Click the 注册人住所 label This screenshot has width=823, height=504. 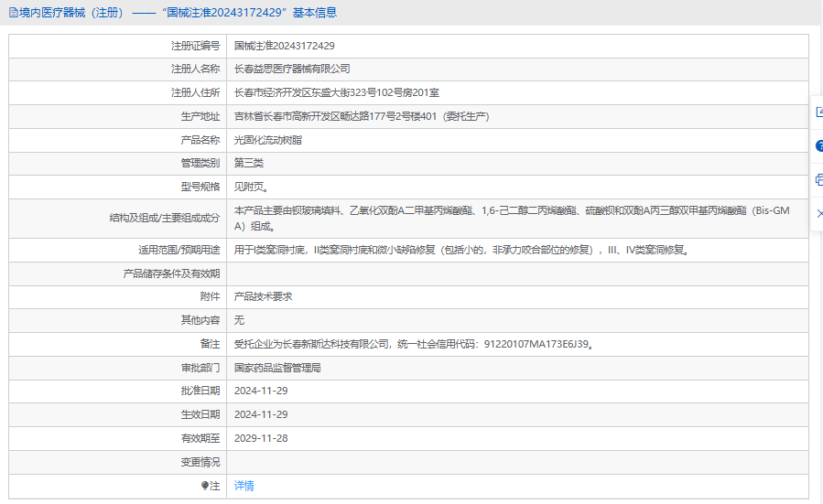(x=195, y=92)
